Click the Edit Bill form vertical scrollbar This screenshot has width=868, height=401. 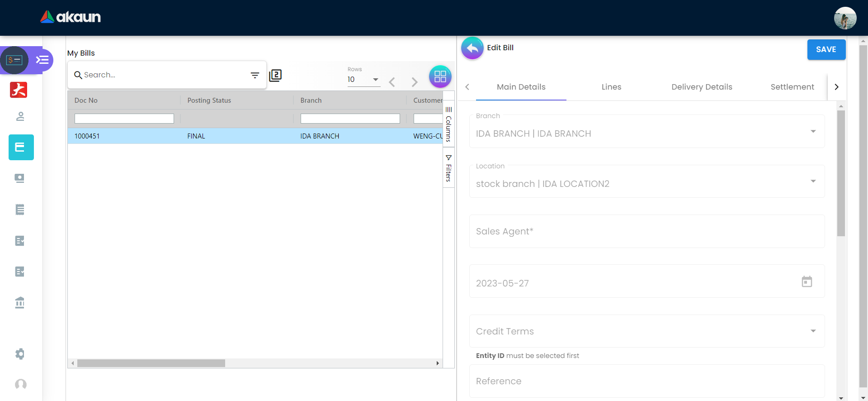(841, 173)
